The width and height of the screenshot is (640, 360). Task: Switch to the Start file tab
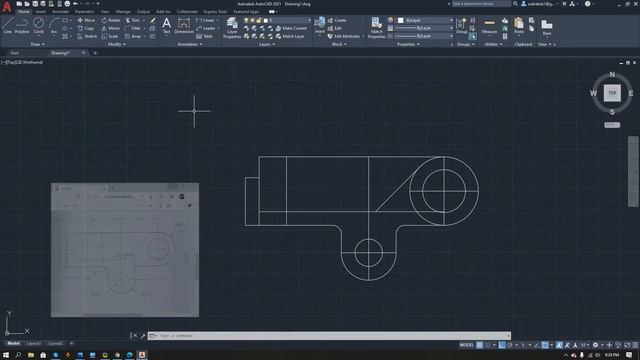[15, 53]
